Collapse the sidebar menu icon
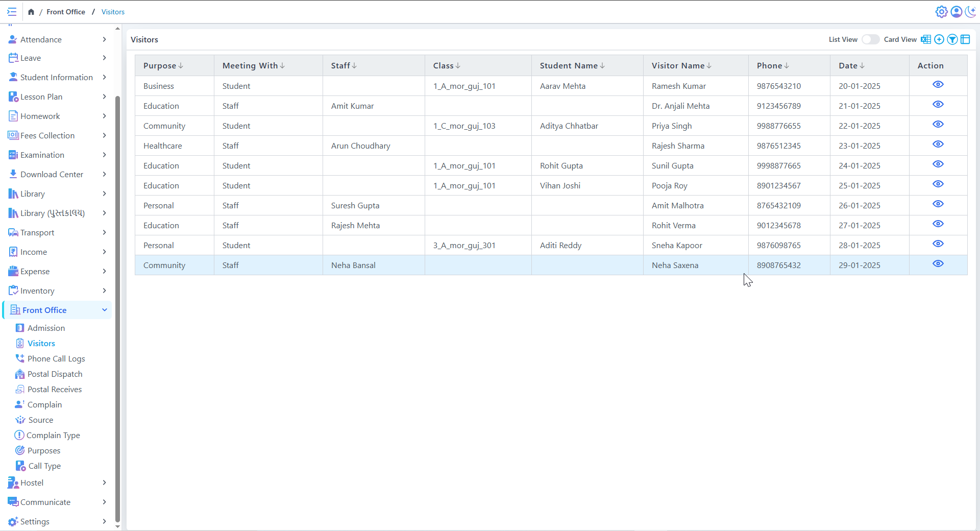980x531 pixels. [12, 12]
